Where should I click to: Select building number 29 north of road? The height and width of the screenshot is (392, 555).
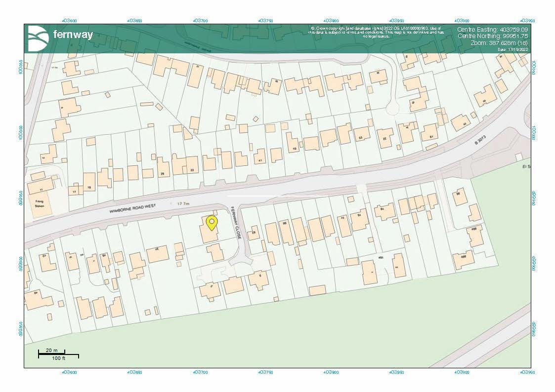(162, 174)
